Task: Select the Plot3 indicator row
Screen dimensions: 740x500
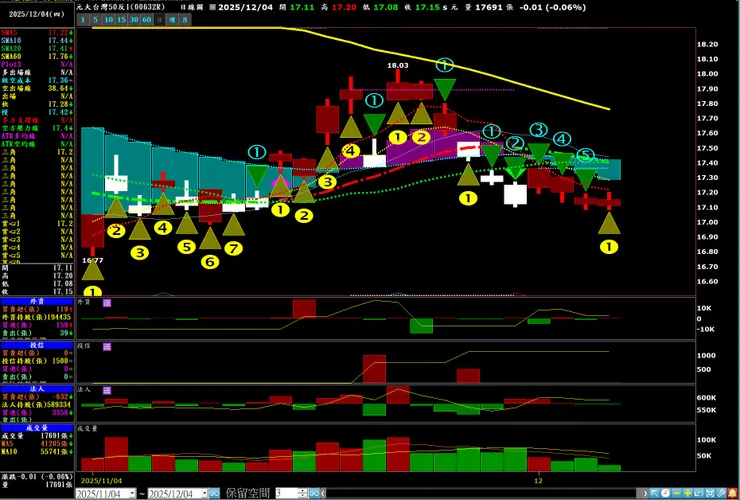Action: [37, 64]
